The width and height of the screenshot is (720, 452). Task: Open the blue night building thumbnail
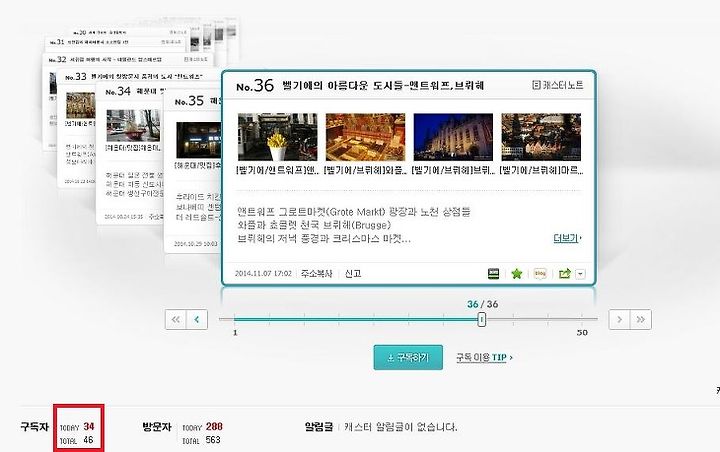(x=453, y=137)
